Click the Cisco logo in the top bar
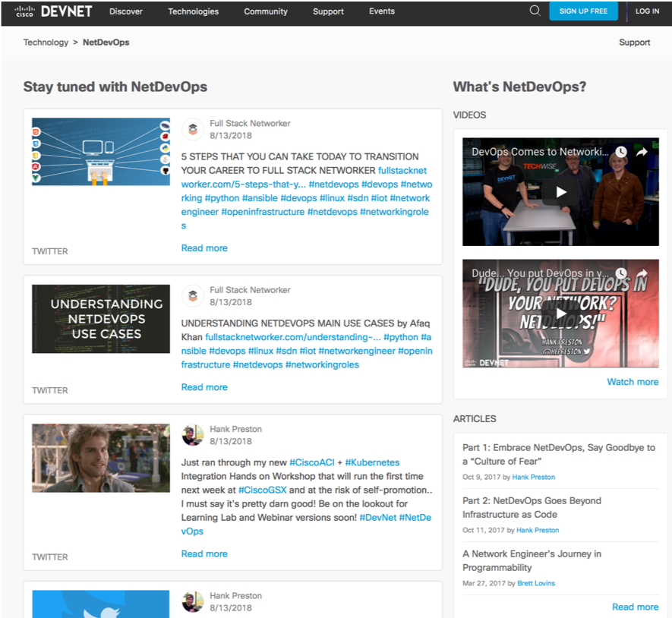 click(24, 11)
